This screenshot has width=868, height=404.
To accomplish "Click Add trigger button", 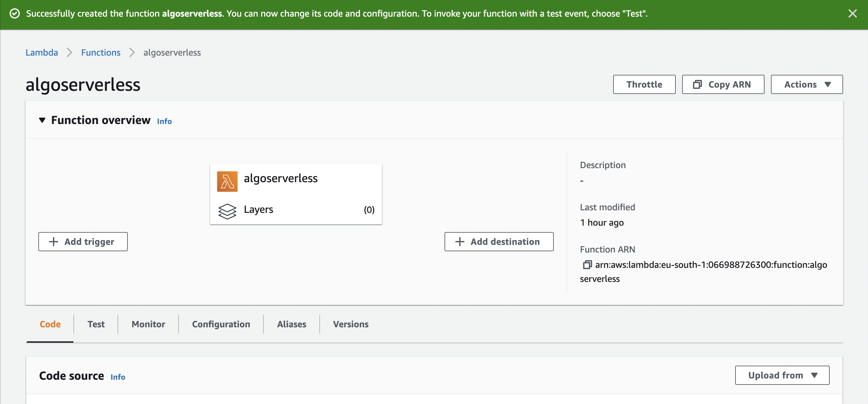I will [x=83, y=241].
